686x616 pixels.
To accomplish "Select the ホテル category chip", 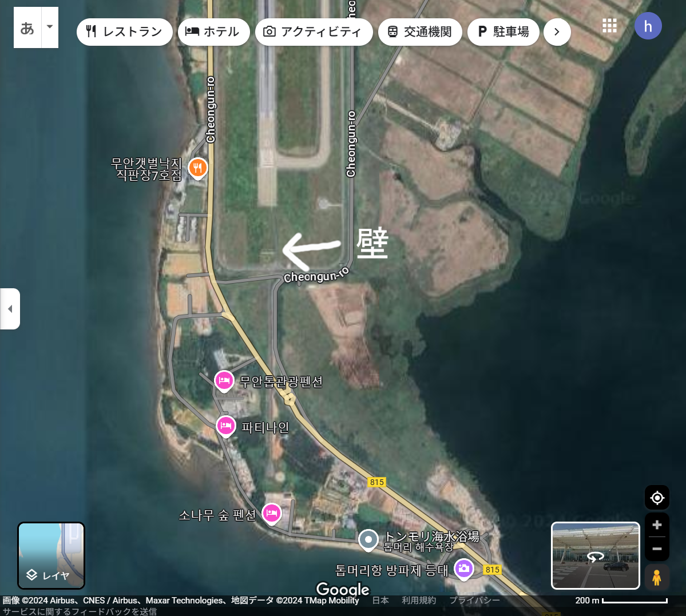I will (213, 32).
